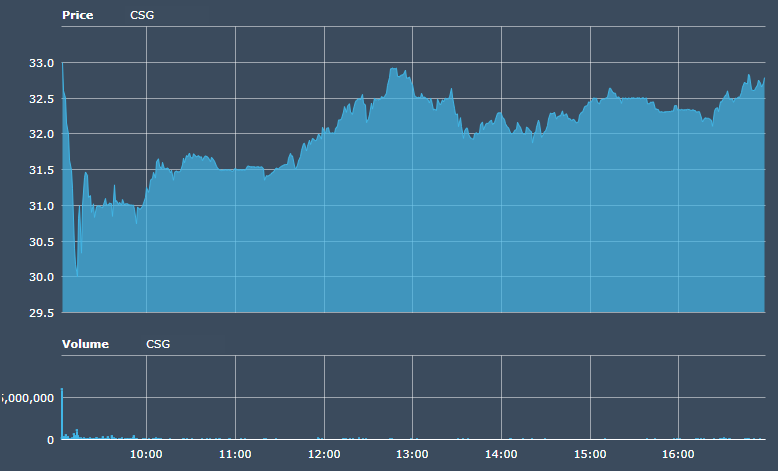Click the Volume chart title label

click(x=85, y=344)
